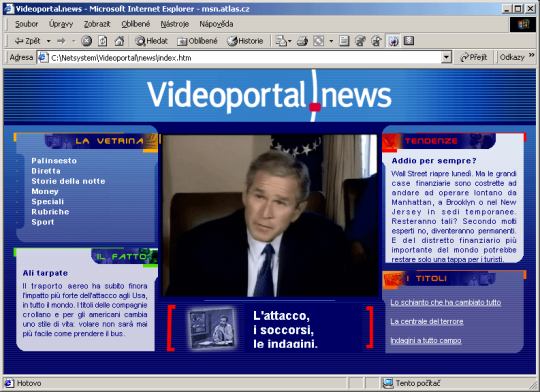
Task: Click the I Titoli section header
Action: pos(439,279)
